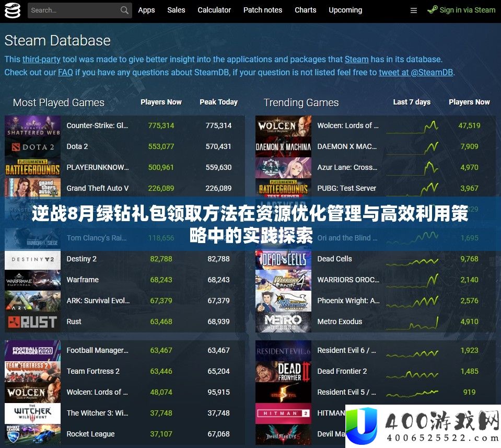Click the Steam logo beside Sign in

[433, 10]
